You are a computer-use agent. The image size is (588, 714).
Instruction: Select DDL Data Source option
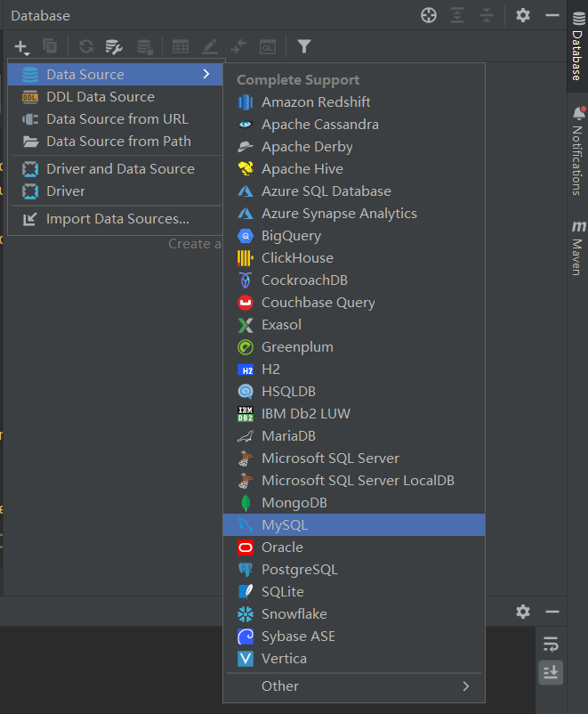coord(115,97)
